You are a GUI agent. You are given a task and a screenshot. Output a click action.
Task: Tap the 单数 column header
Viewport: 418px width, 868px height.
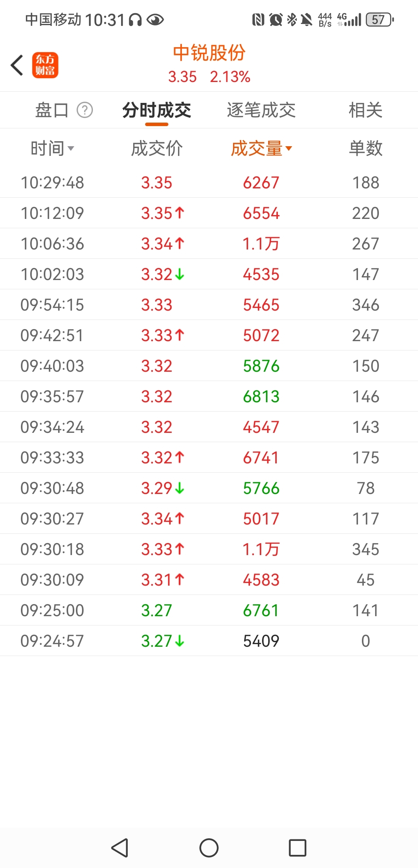click(x=365, y=149)
